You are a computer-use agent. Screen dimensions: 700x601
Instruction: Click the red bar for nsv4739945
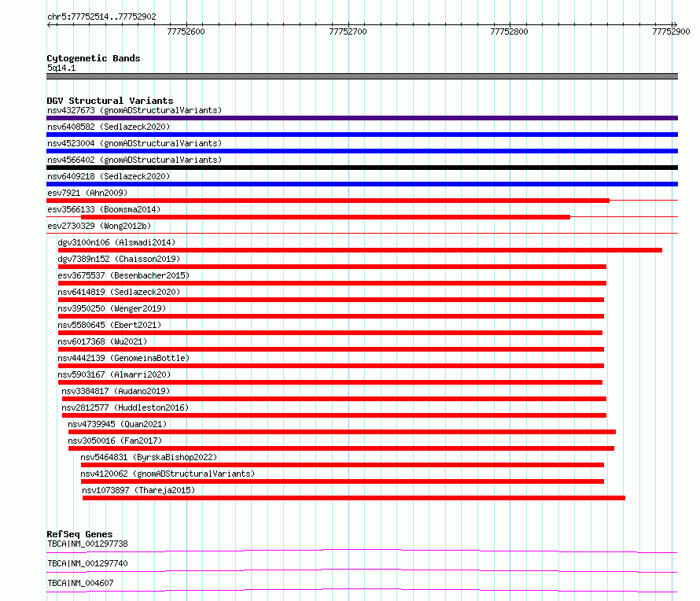(x=342, y=432)
